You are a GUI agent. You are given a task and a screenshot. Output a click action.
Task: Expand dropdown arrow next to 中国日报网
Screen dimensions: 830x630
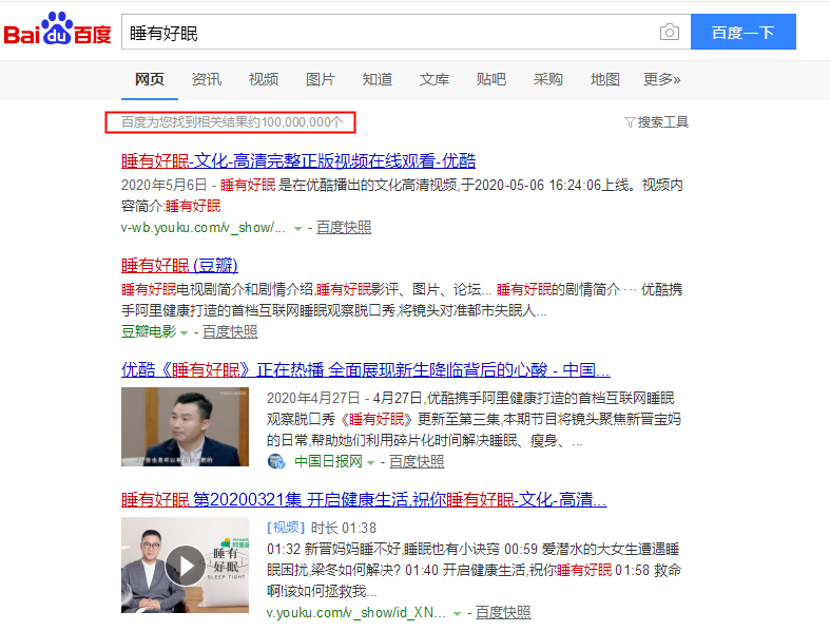click(371, 463)
